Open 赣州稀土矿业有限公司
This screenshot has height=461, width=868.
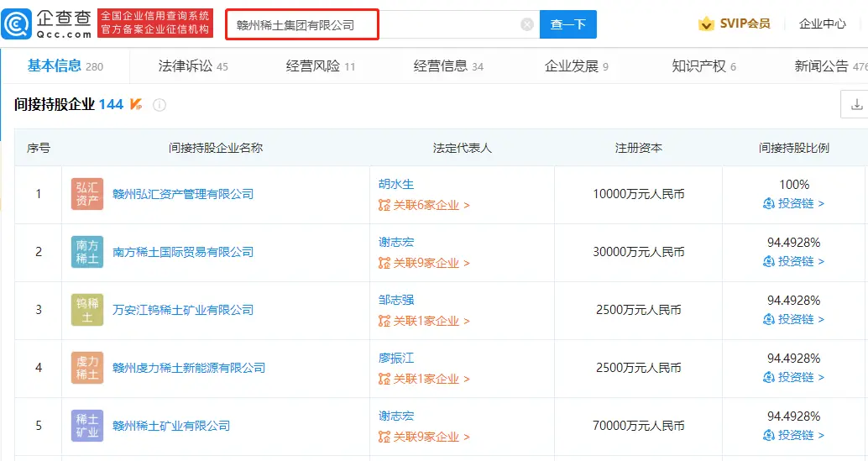coord(171,426)
